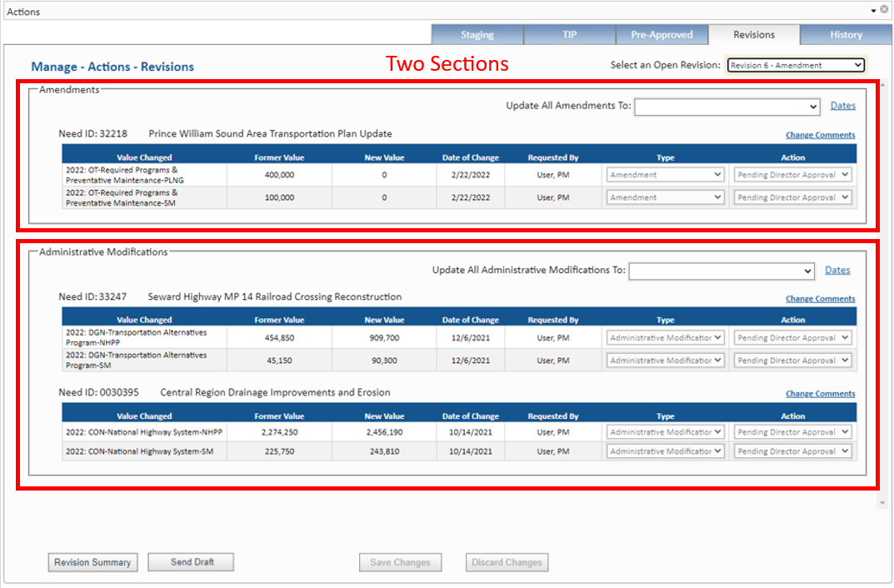This screenshot has width=894, height=588.
Task: Click the Save Changes button
Action: pyautogui.click(x=400, y=562)
